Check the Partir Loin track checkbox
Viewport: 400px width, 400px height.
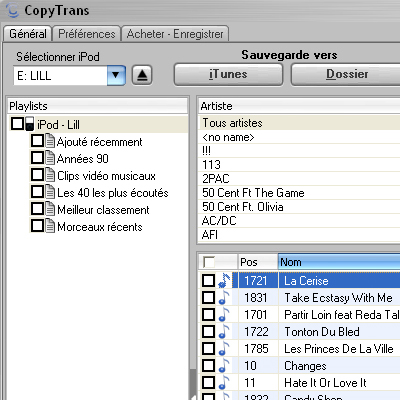click(x=209, y=314)
